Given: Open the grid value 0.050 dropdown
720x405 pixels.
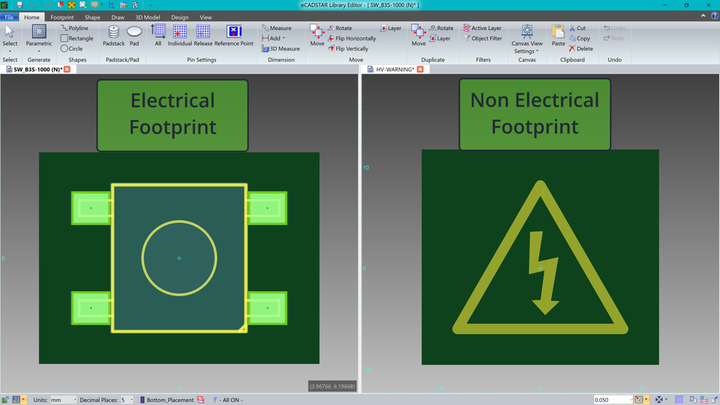Looking at the screenshot, I should coord(632,400).
